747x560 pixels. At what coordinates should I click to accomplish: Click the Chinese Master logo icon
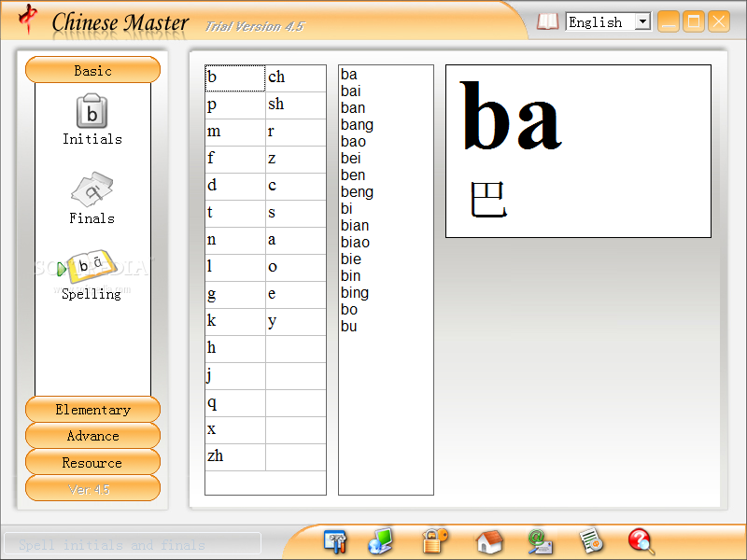point(28,19)
